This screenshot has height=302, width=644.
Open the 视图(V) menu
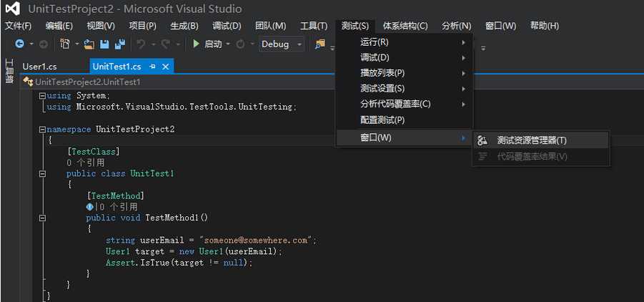click(101, 26)
